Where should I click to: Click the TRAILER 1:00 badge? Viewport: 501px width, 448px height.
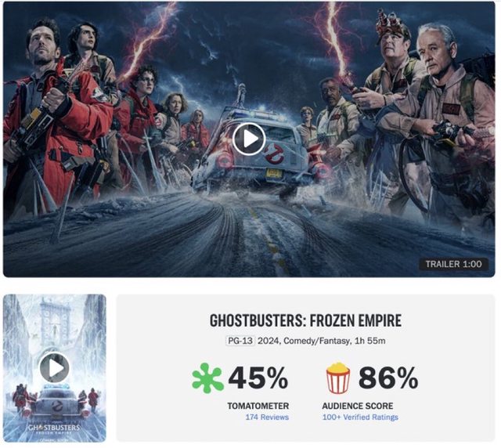453,264
